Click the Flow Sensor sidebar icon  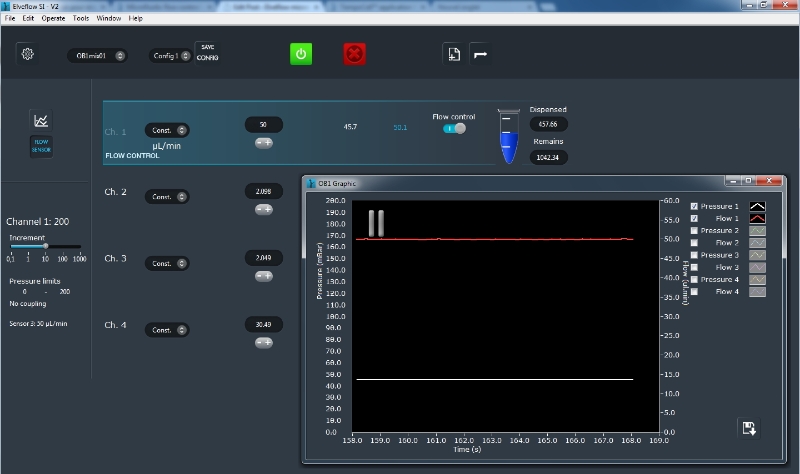click(41, 145)
